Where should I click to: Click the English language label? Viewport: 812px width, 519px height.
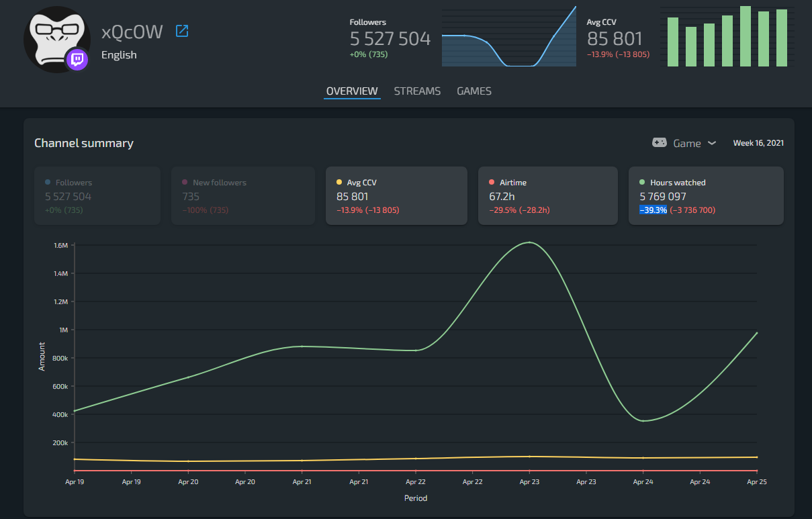[119, 55]
